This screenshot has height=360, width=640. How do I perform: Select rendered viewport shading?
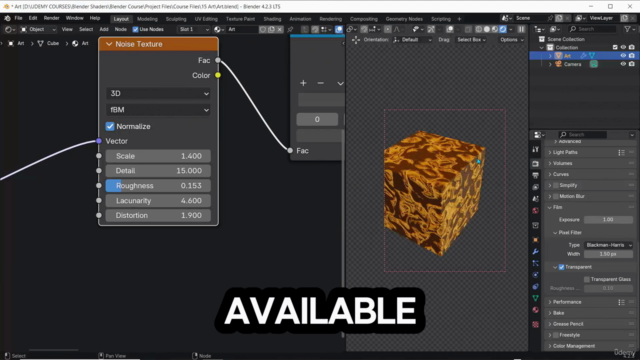point(503,29)
